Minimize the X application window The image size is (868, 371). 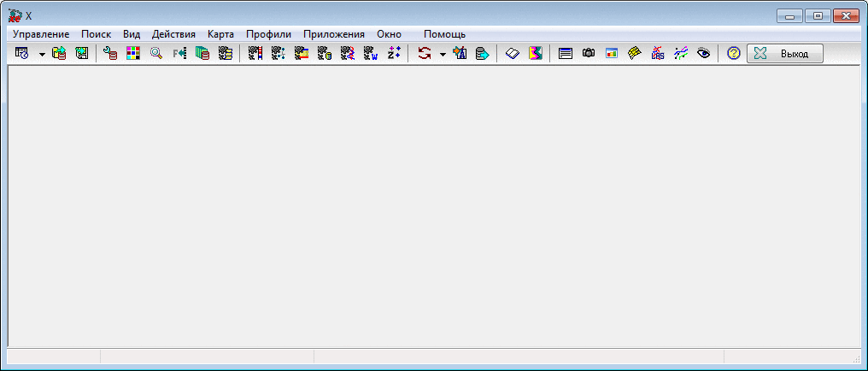(x=789, y=16)
